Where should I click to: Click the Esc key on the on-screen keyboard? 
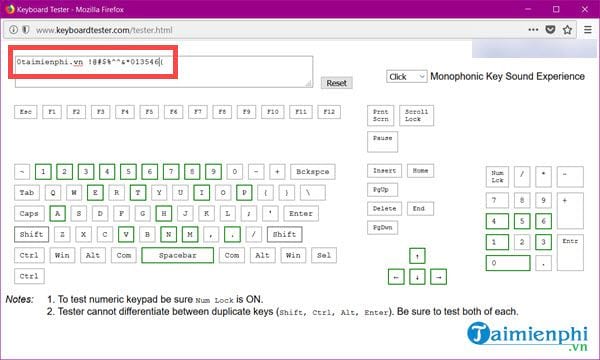pos(26,112)
